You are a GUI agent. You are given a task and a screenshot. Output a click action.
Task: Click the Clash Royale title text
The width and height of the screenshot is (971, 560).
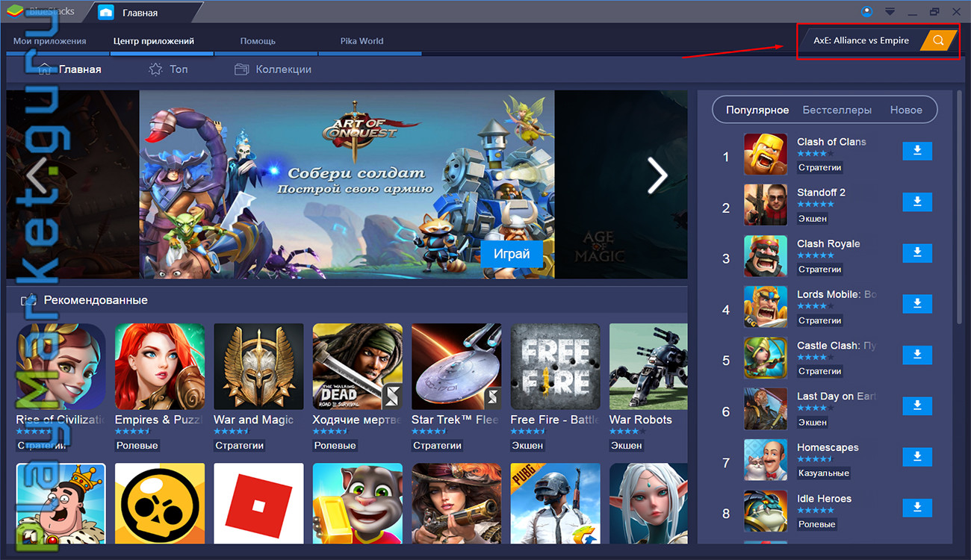click(x=828, y=243)
